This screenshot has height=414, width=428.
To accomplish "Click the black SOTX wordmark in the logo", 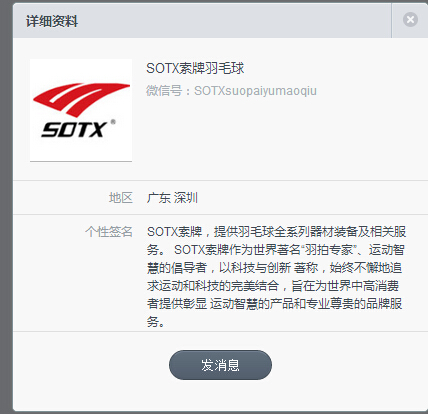I will (74, 129).
